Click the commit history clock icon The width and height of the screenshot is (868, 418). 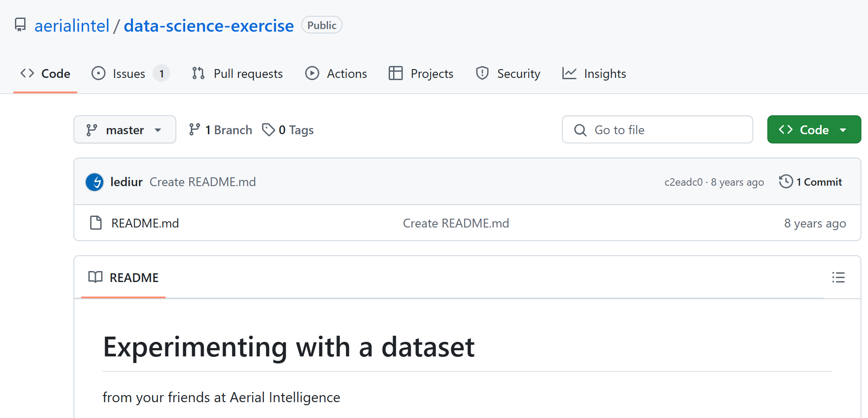[786, 181]
